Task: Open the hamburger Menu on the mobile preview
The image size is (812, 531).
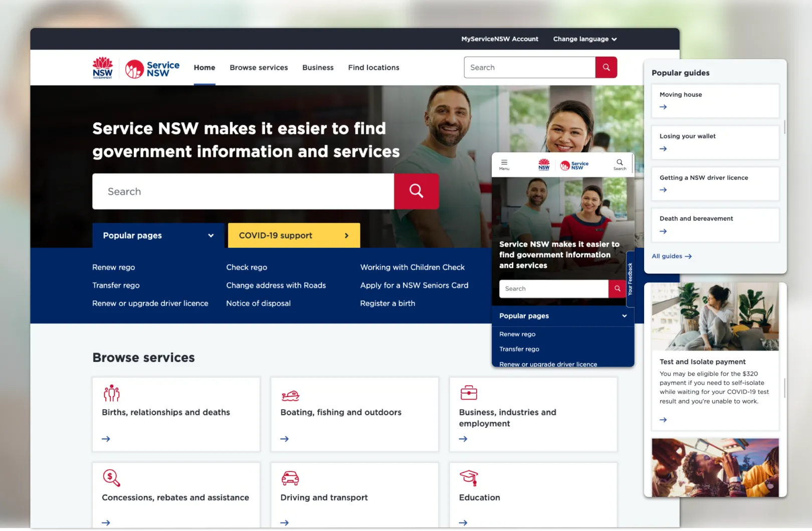Action: tap(504, 163)
